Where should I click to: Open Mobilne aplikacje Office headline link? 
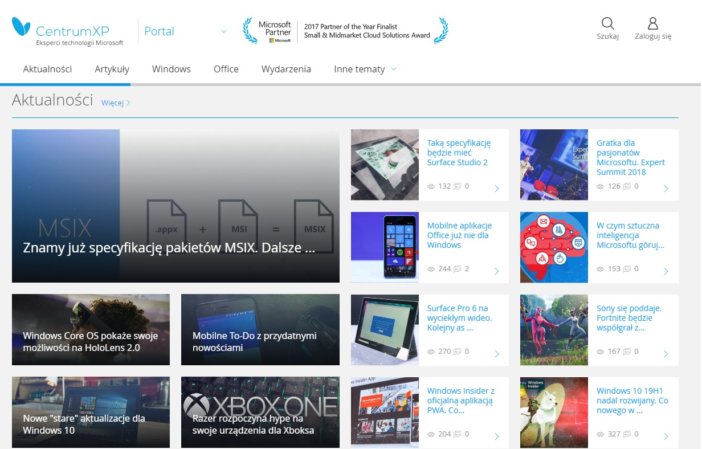coord(459,235)
